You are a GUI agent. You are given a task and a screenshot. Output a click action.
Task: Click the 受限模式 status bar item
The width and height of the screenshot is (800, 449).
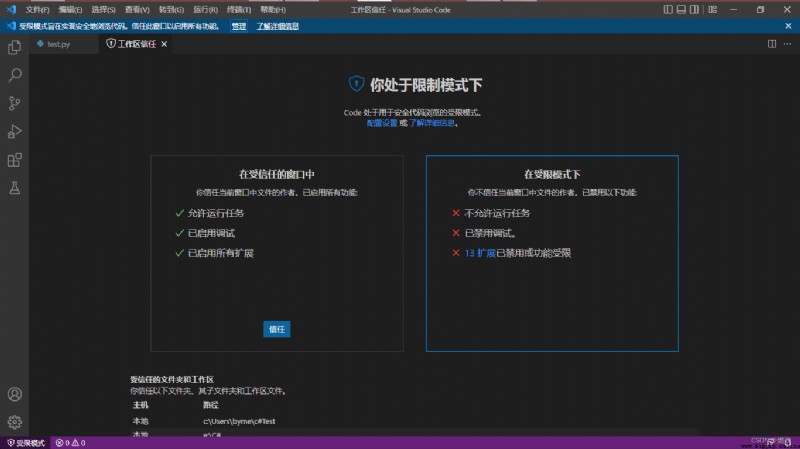pos(26,443)
